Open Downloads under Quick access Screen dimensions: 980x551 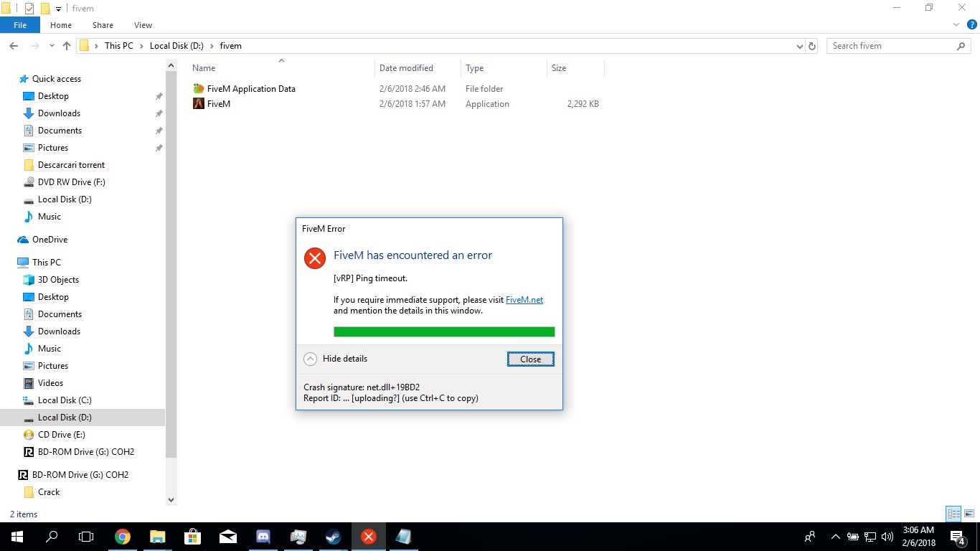click(59, 113)
